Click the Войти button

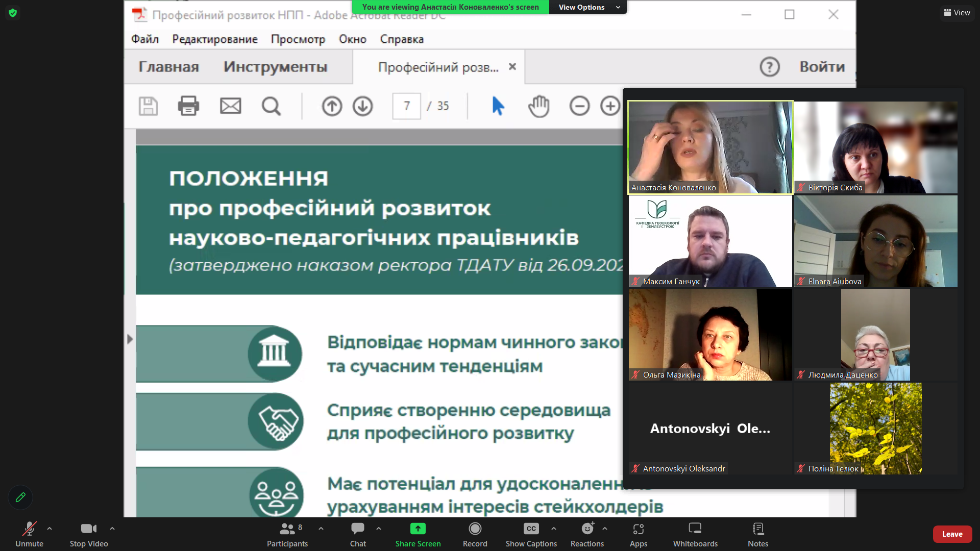[x=821, y=66]
